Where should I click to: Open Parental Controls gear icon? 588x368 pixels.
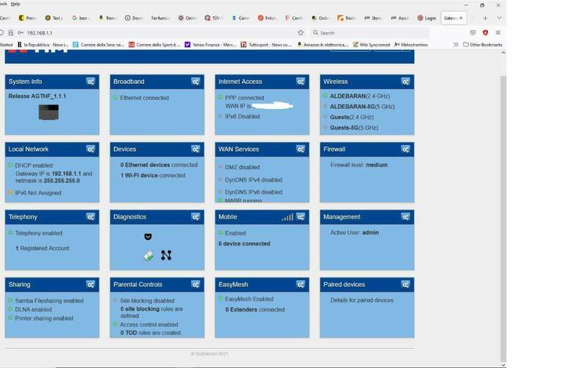(x=196, y=284)
